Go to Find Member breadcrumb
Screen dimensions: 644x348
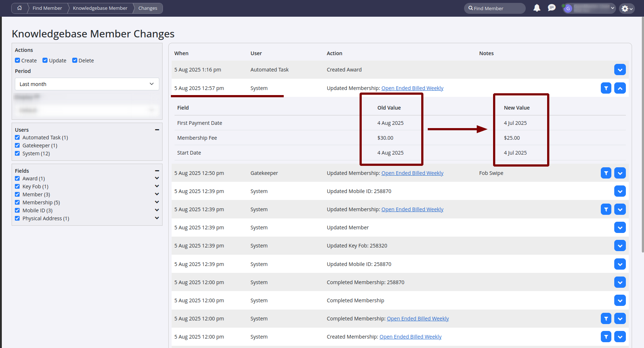47,8
